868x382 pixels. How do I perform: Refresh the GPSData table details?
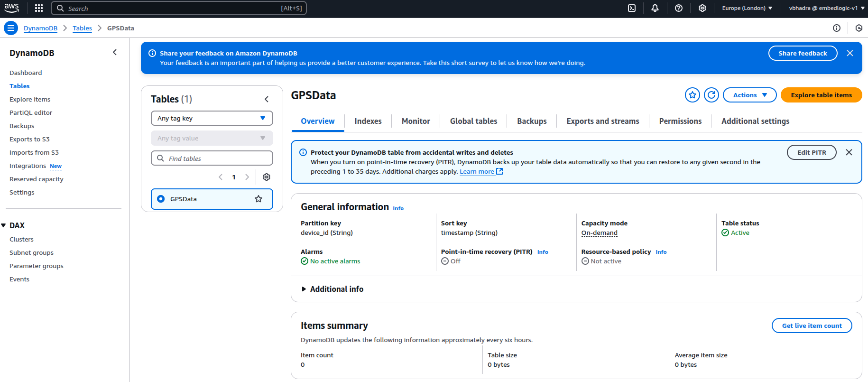point(711,95)
